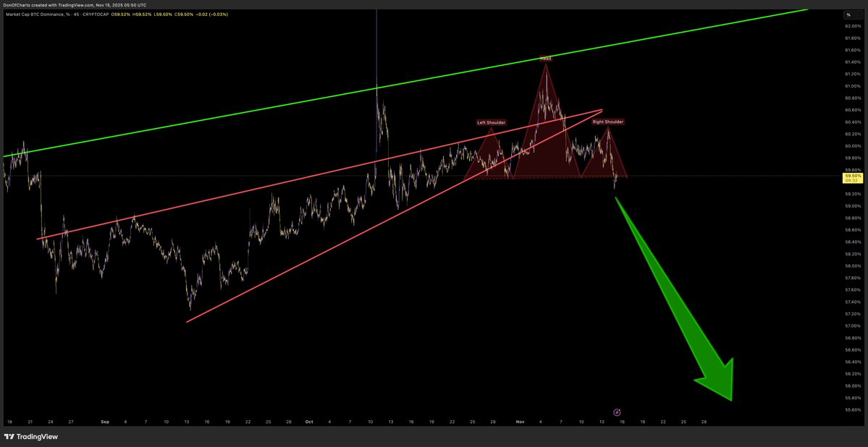868x447 pixels.
Task: Click the Nov label on time axis
Action: 520,422
